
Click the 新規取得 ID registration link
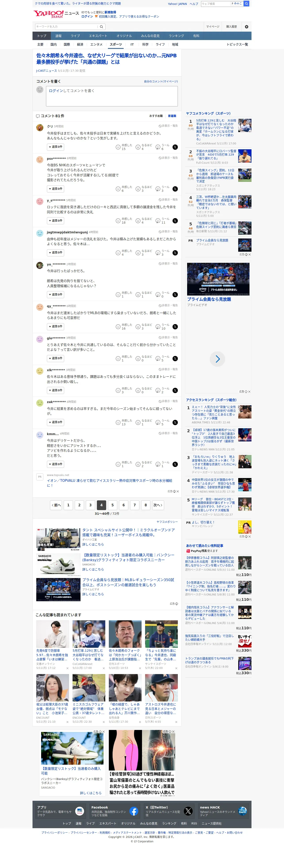point(110,12)
